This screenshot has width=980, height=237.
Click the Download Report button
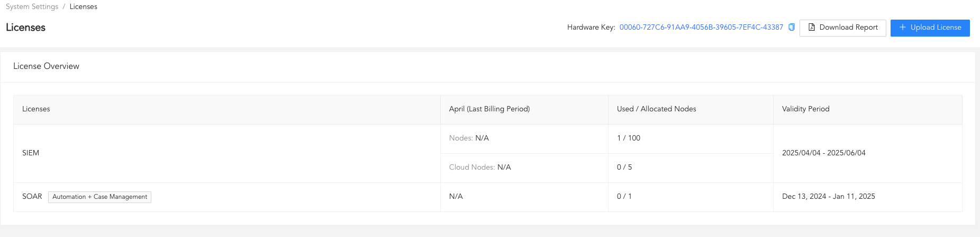pyautogui.click(x=842, y=28)
